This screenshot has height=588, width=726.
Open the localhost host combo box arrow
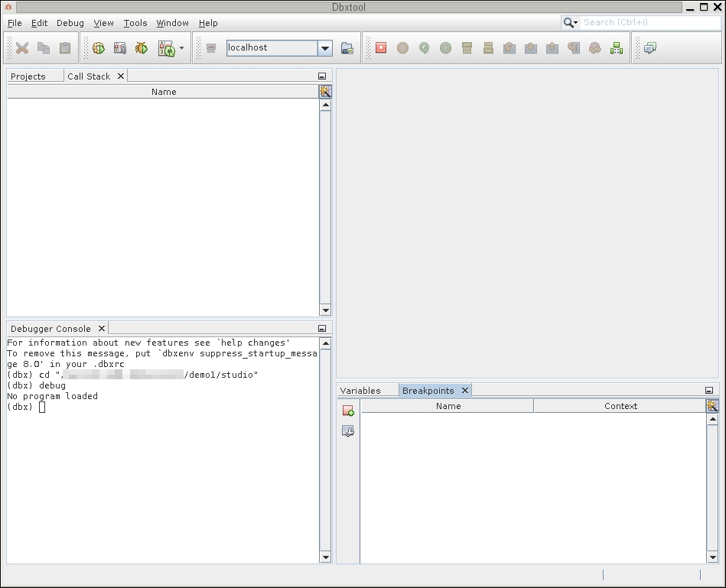tap(325, 47)
